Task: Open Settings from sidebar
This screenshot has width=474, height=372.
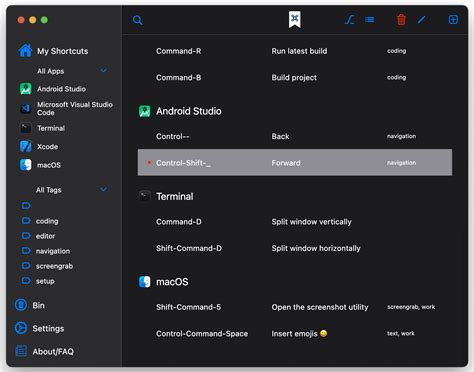Action: pyautogui.click(x=48, y=329)
